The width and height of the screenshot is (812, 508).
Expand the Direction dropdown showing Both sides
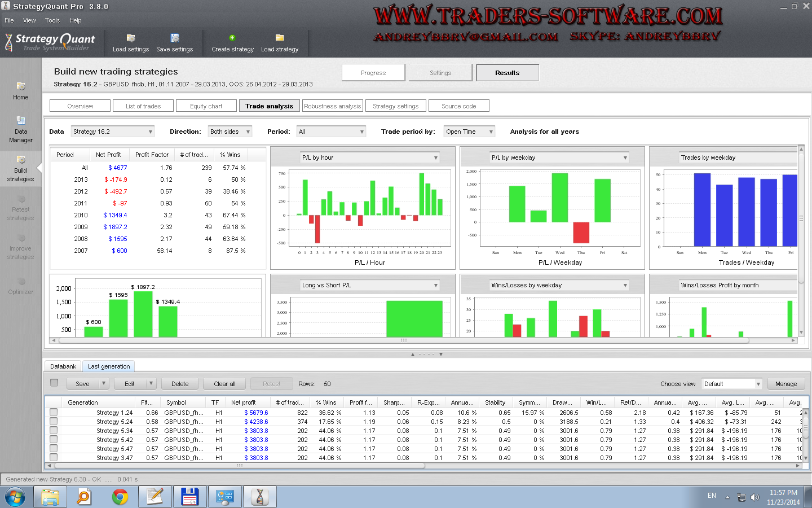pos(230,132)
